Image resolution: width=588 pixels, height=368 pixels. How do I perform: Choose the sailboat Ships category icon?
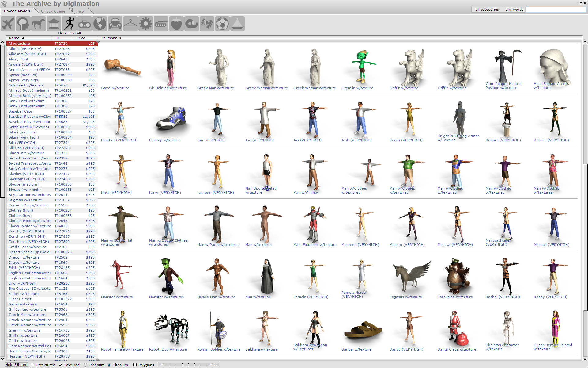coord(238,24)
